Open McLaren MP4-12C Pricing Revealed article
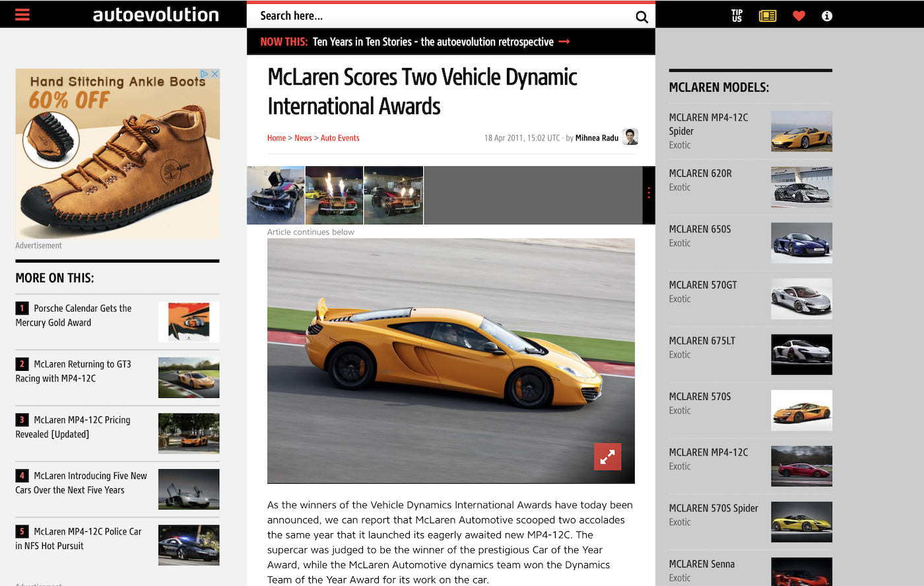Screen dimensions: 924x586 73,427
